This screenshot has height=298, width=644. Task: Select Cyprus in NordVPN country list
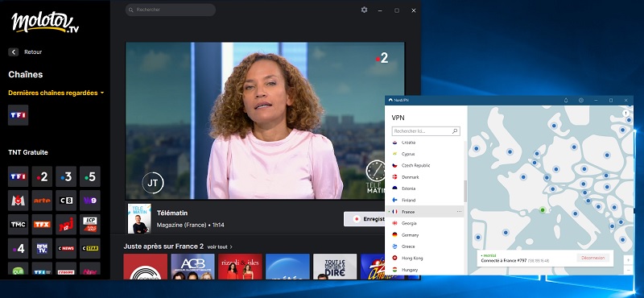[x=424, y=154]
